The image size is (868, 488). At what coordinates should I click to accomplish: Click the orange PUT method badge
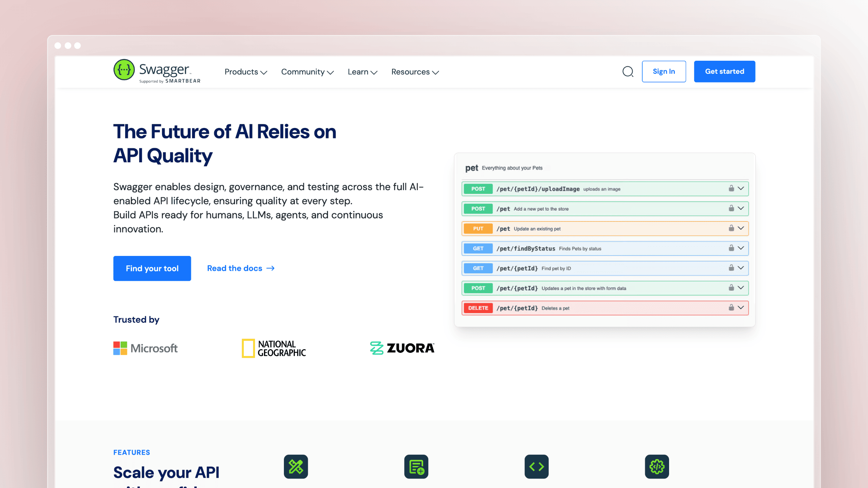click(x=478, y=228)
